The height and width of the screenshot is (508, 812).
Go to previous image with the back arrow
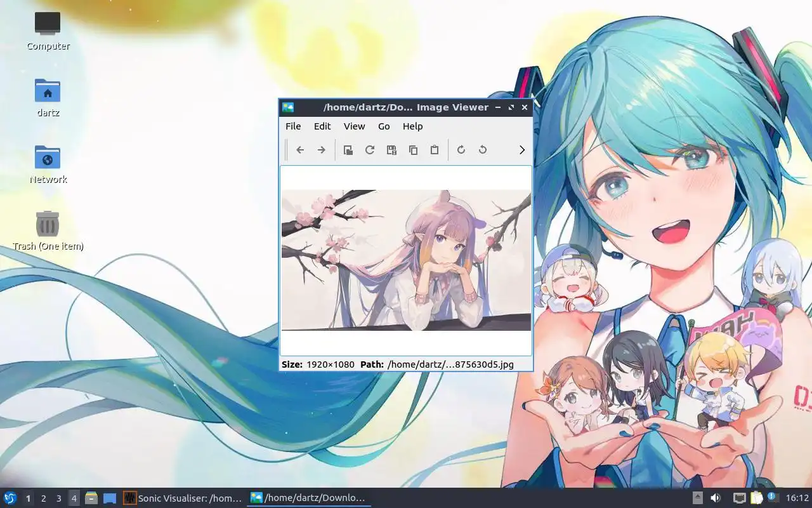[x=300, y=150]
